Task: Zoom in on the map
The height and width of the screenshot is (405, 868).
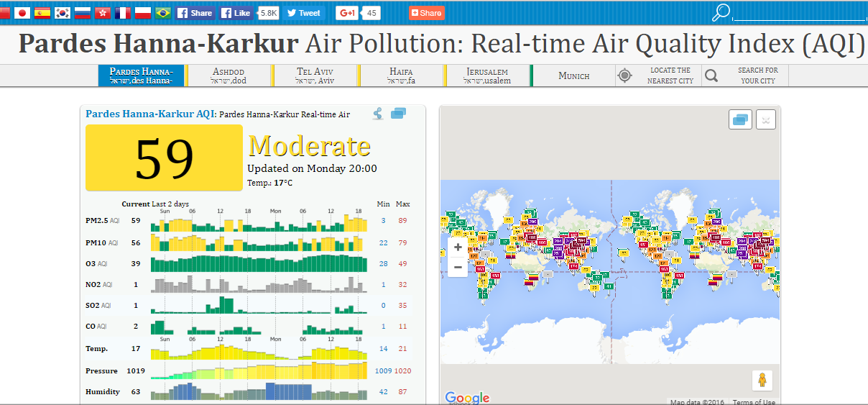Action: [x=458, y=247]
